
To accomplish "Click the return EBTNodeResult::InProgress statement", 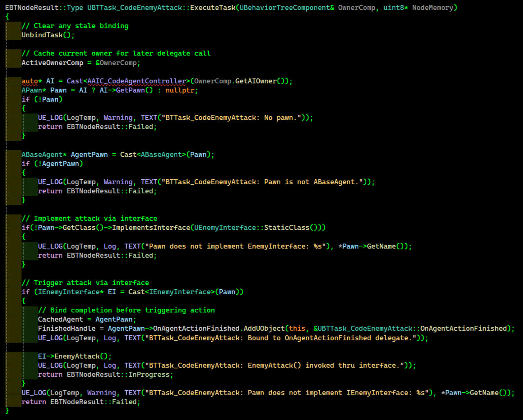I will [x=106, y=374].
